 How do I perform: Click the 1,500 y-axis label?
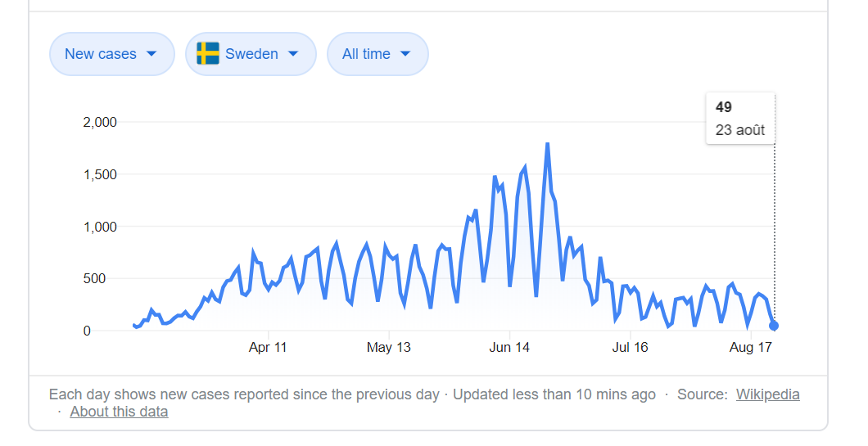click(100, 174)
